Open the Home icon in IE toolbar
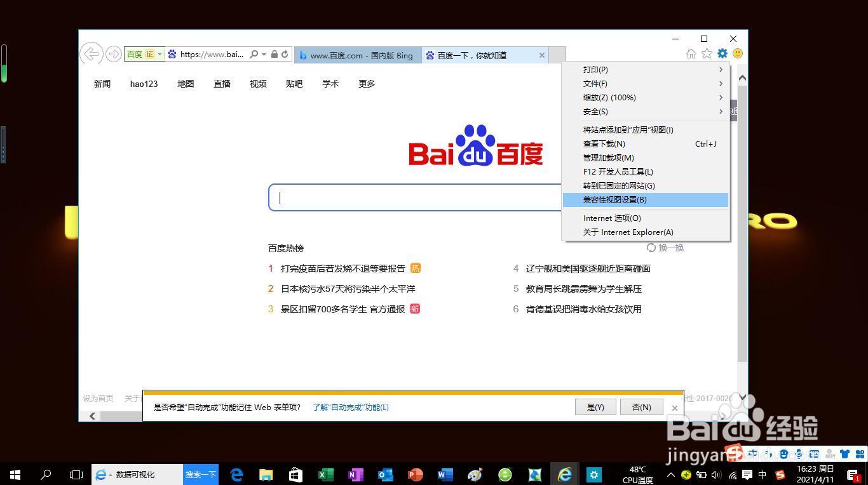The width and height of the screenshot is (868, 485). click(x=691, y=54)
